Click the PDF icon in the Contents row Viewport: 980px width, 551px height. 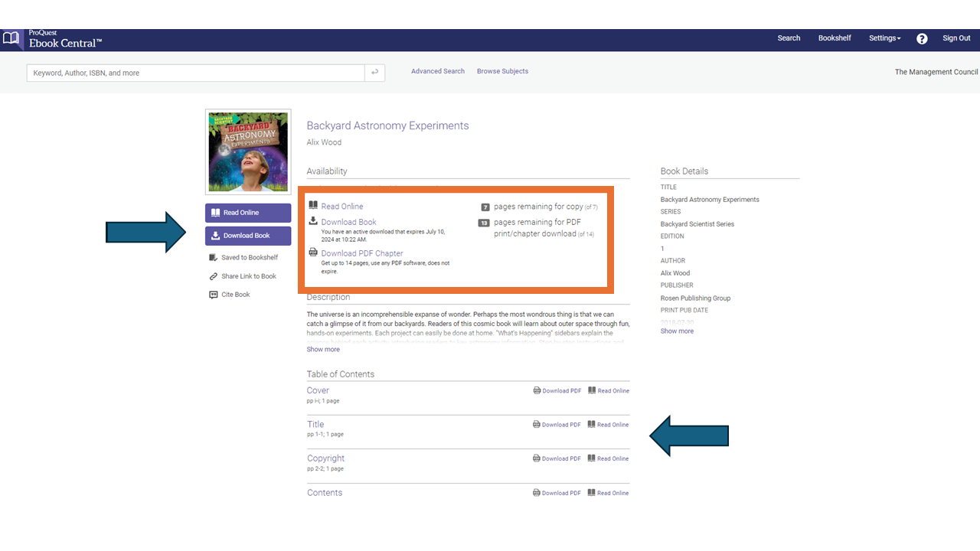537,493
